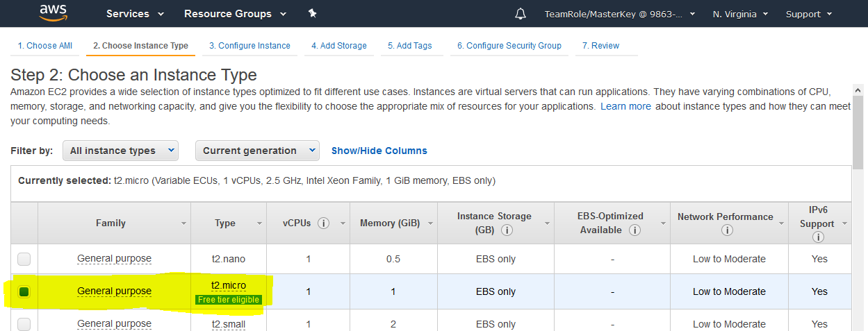Click the pin shortcuts icon
The image size is (868, 331).
312,14
